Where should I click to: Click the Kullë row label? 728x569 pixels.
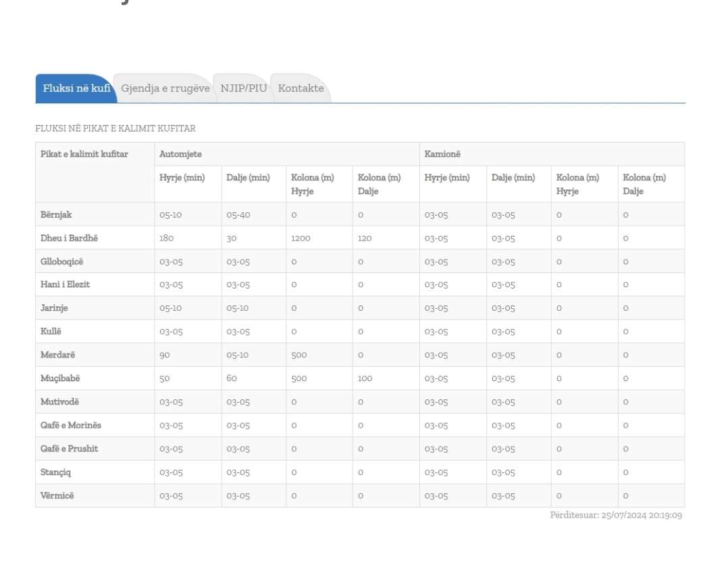tap(51, 331)
